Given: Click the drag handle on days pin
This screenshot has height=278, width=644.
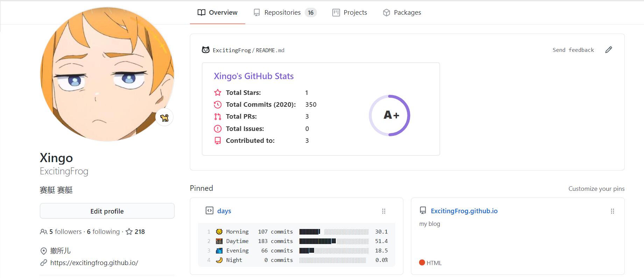Looking at the screenshot, I should tap(384, 211).
